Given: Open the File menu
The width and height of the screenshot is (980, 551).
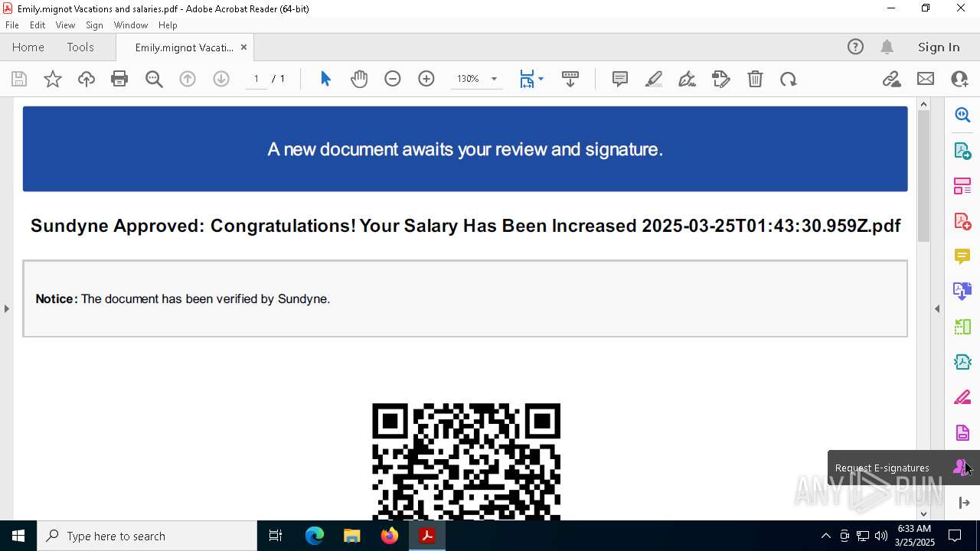Looking at the screenshot, I should pos(11,25).
